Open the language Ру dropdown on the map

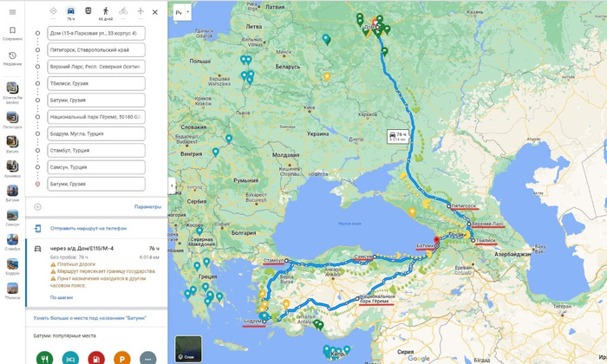coord(182,12)
